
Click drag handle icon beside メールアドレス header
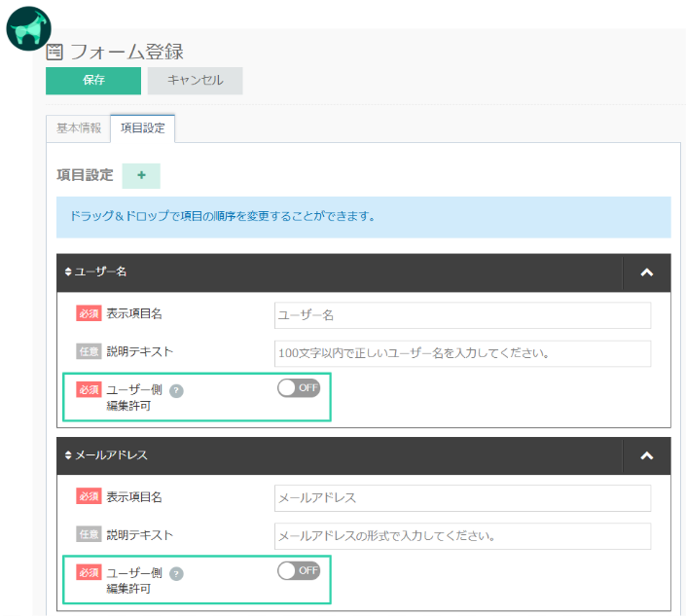68,454
